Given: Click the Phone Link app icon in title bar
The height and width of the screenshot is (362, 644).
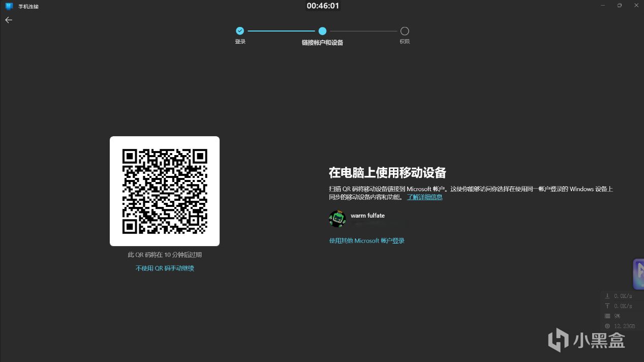Looking at the screenshot, I should pos(9,6).
